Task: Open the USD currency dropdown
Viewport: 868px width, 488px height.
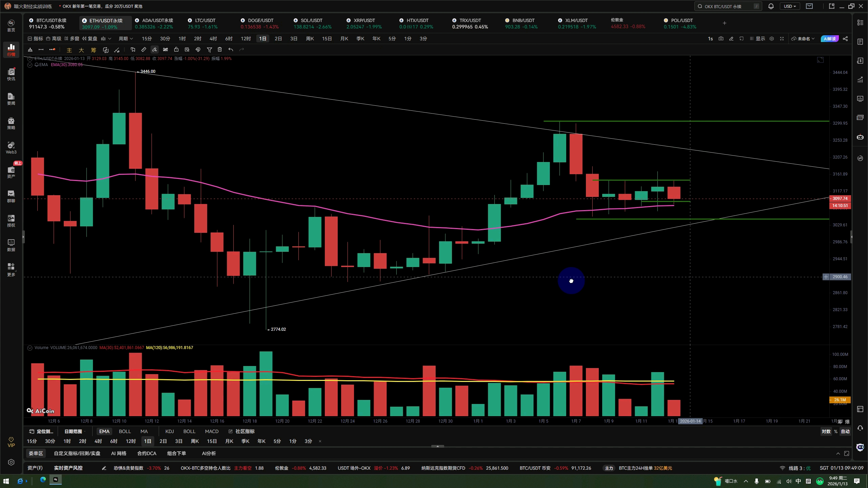Action: [790, 6]
